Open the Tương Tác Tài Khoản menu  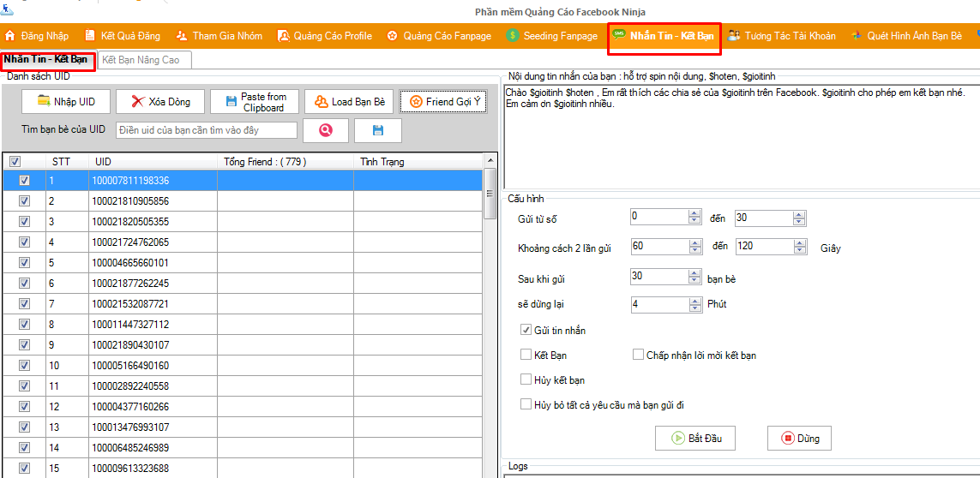coord(782,36)
